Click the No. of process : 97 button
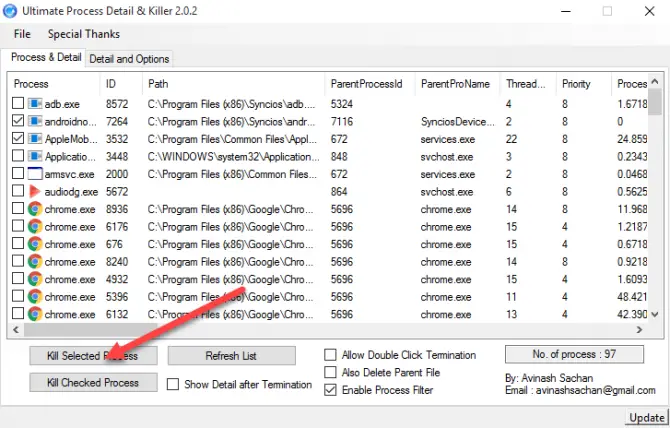Image resolution: width=670 pixels, height=428 pixels. [574, 354]
